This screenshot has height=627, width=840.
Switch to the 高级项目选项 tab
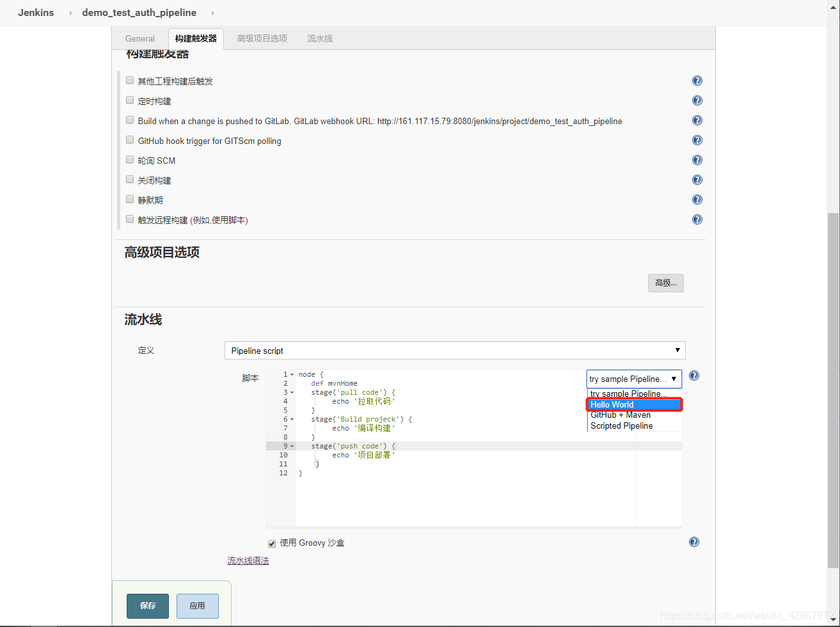click(x=262, y=38)
